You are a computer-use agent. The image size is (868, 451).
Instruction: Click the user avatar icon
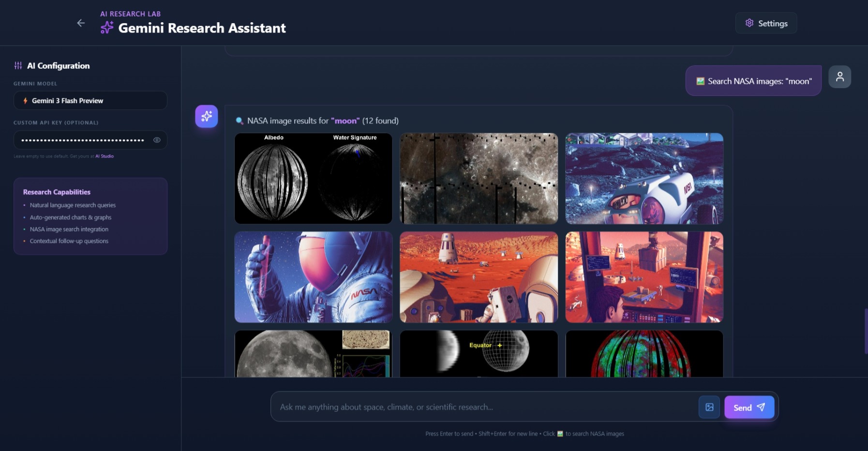tap(839, 77)
